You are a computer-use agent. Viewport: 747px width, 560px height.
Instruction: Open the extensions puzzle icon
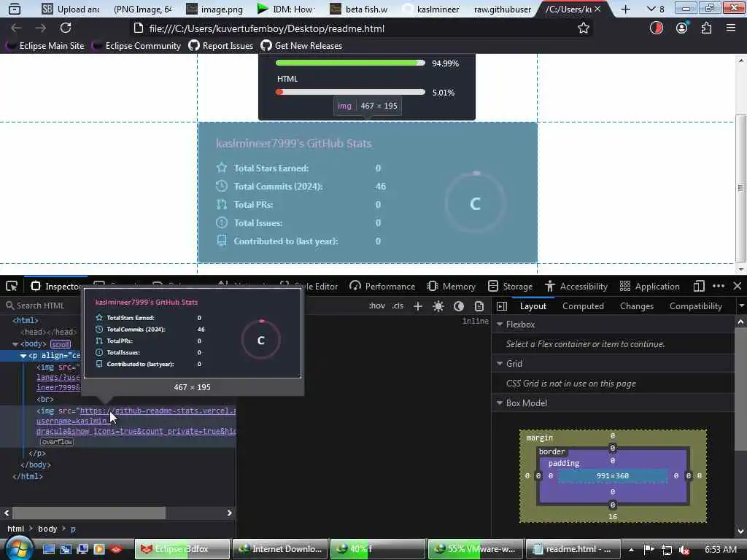(706, 28)
